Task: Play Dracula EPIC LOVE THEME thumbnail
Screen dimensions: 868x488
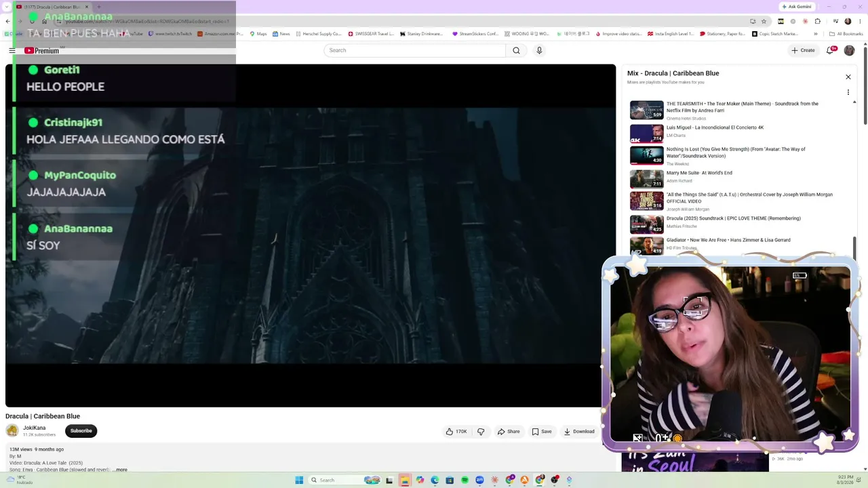Action: [647, 224]
